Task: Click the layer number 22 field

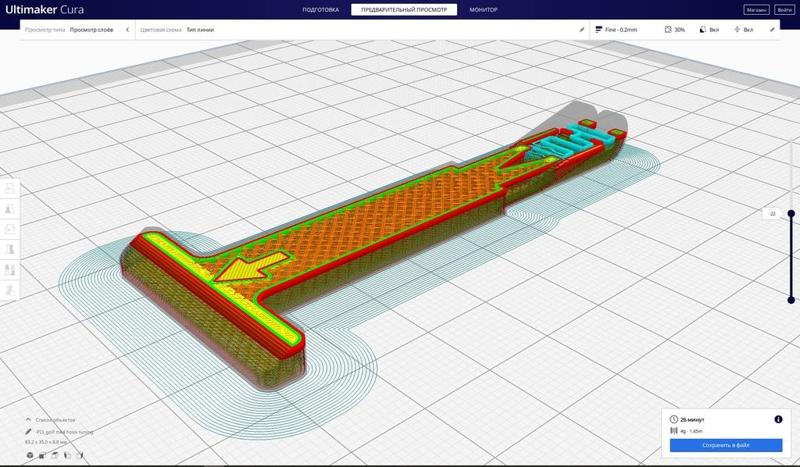Action: [772, 214]
